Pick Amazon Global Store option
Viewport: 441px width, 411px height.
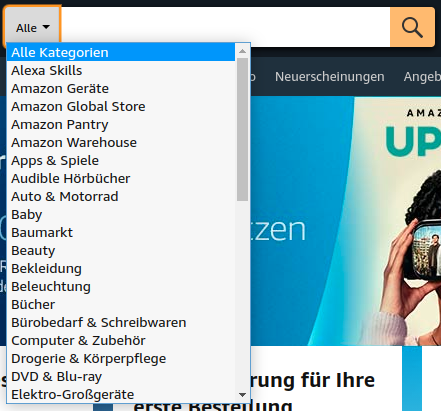[121, 106]
